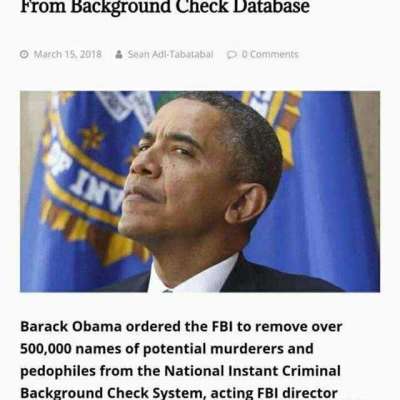Click the clock icon beside the date

[24, 54]
